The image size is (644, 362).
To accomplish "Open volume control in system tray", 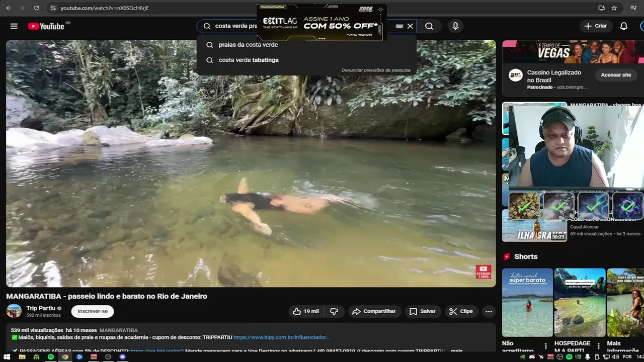I will pos(615,357).
